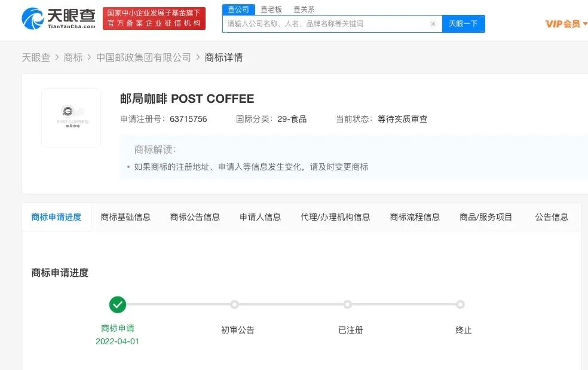This screenshot has height=370, width=588.
Task: Switch to the 商品/服务项目 tab
Action: (485, 217)
